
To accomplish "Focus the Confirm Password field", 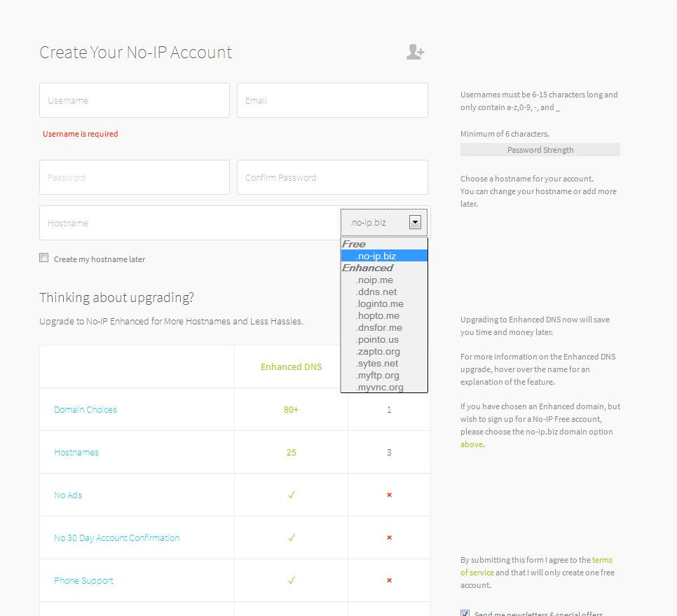I will (332, 177).
